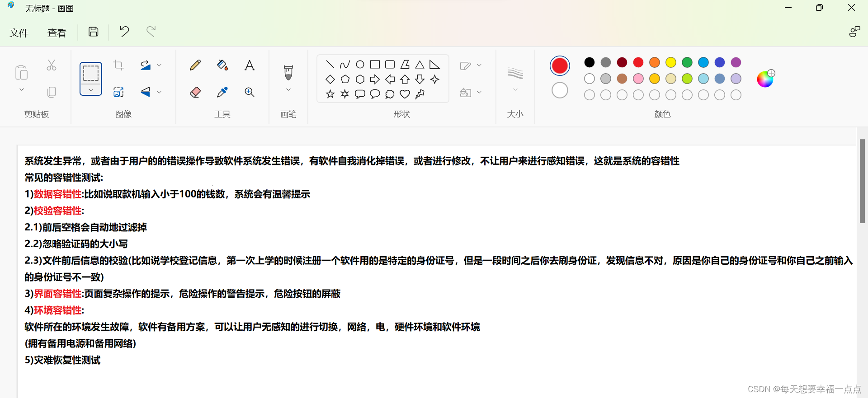This screenshot has height=398, width=868.
Task: Minimize the Paint window
Action: point(788,8)
